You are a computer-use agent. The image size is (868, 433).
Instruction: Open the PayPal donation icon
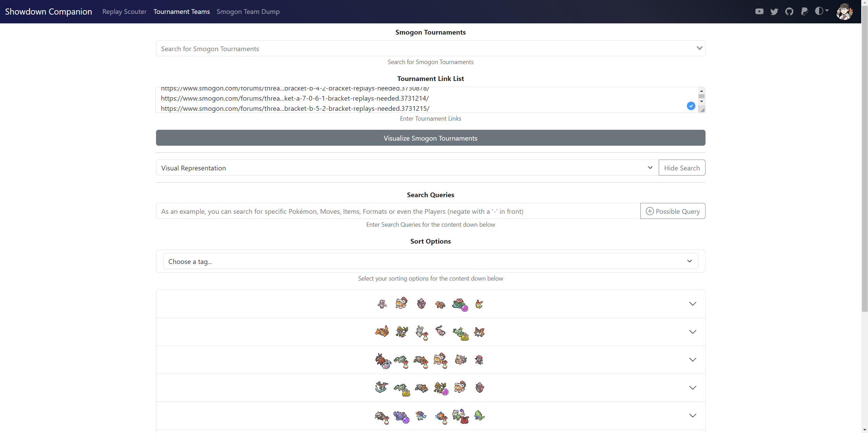coord(804,12)
